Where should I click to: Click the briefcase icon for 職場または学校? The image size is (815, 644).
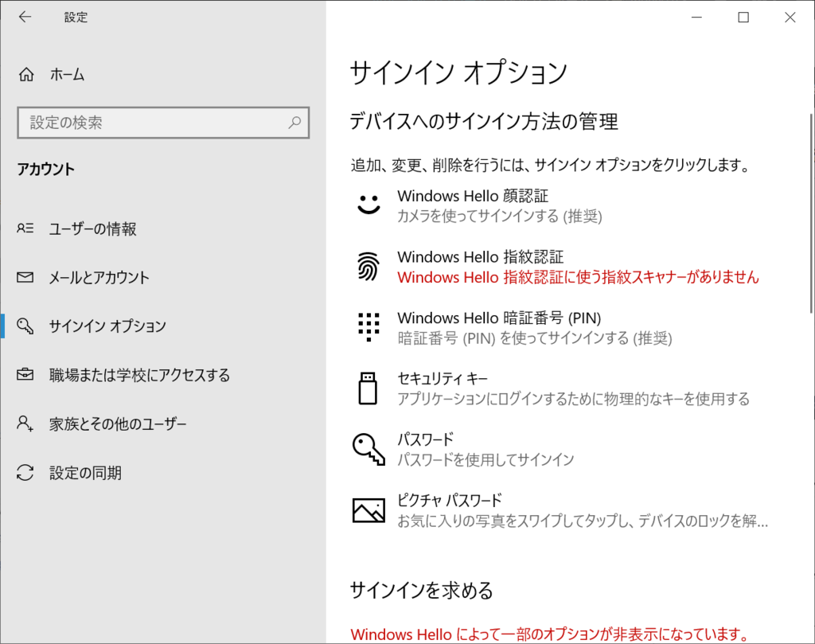(x=25, y=374)
